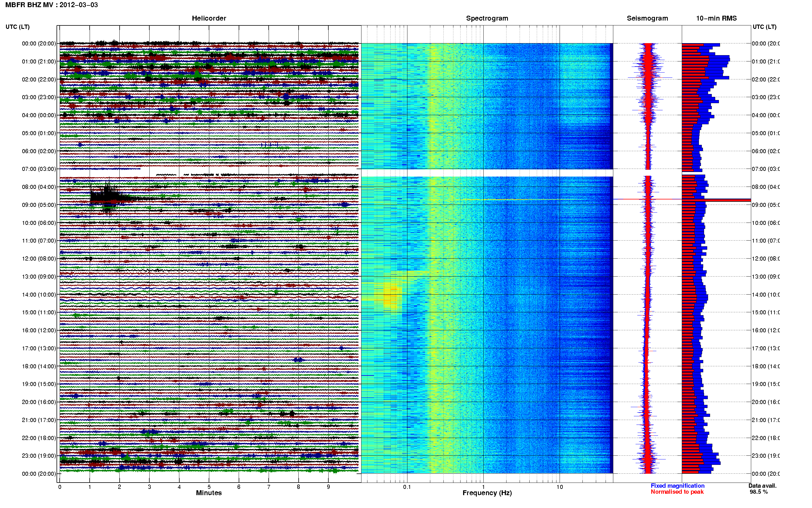Click the 'Minutes' x-axis label
The height and width of the screenshot is (508, 812).
click(x=209, y=493)
